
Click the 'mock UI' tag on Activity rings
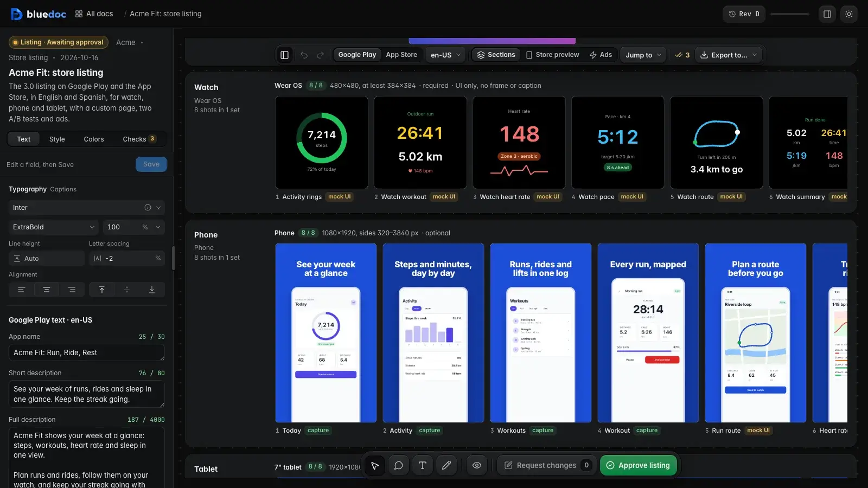(x=340, y=197)
